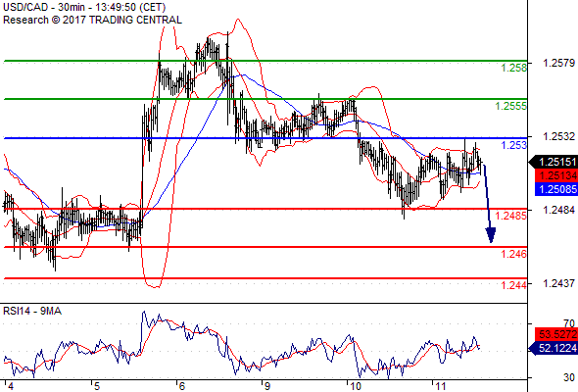The width and height of the screenshot is (578, 392).
Task: Click the Trading Central research copyright text
Action: point(92,20)
